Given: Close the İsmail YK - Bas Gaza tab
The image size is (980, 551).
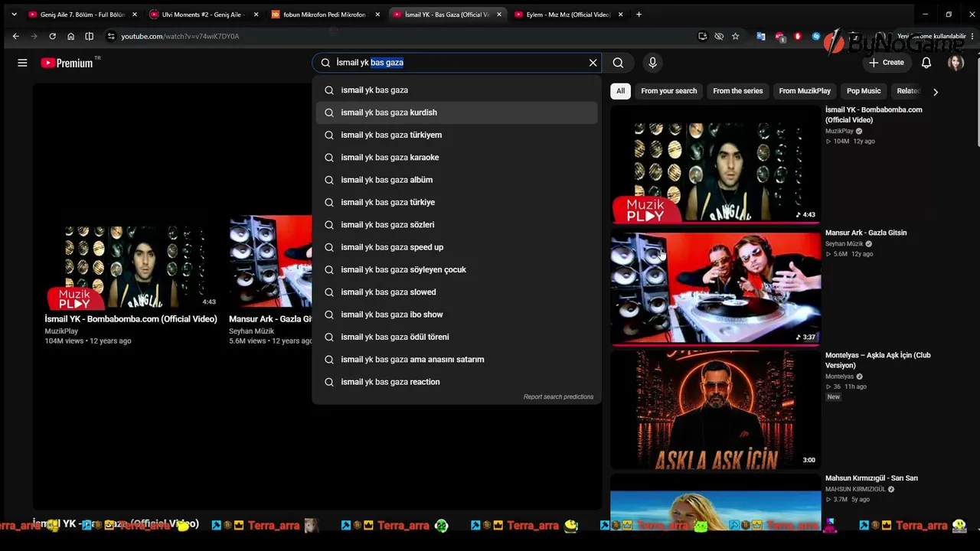Looking at the screenshot, I should click(499, 15).
